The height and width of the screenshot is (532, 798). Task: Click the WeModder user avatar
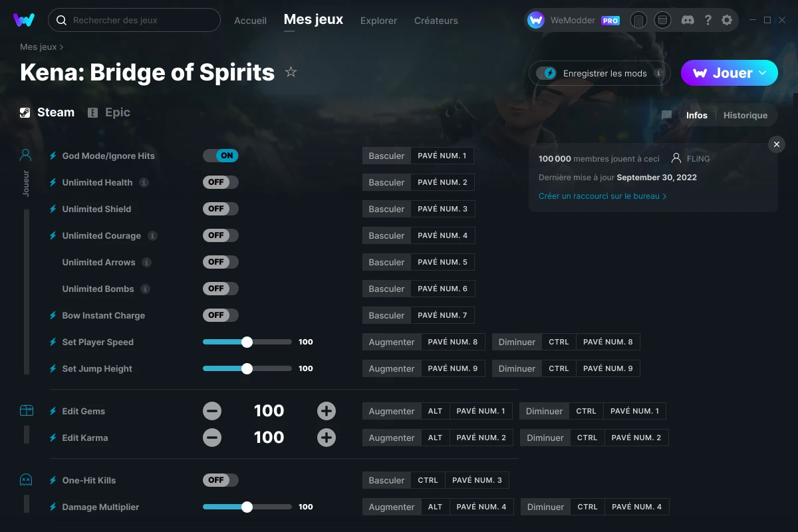[x=536, y=20]
